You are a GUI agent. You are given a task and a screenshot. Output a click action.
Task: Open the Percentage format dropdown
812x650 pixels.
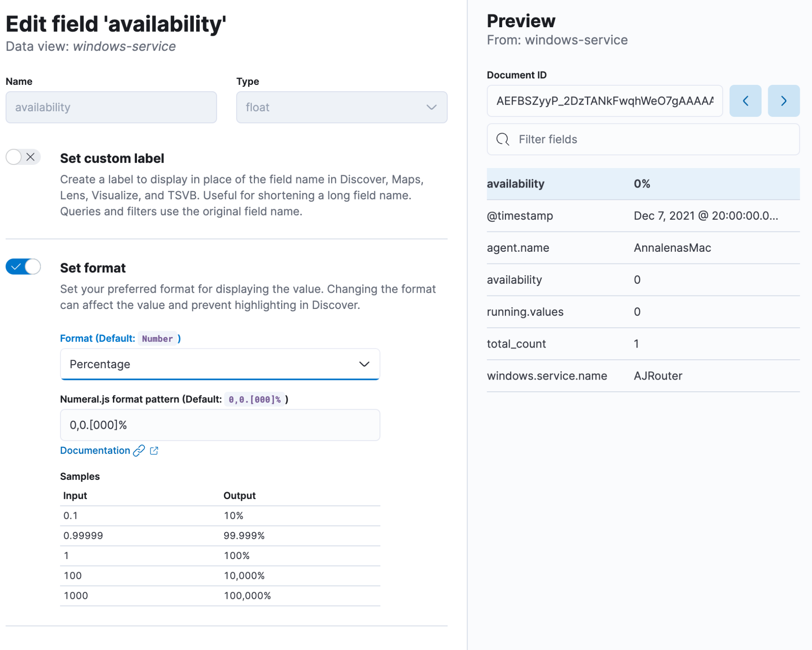coord(219,364)
